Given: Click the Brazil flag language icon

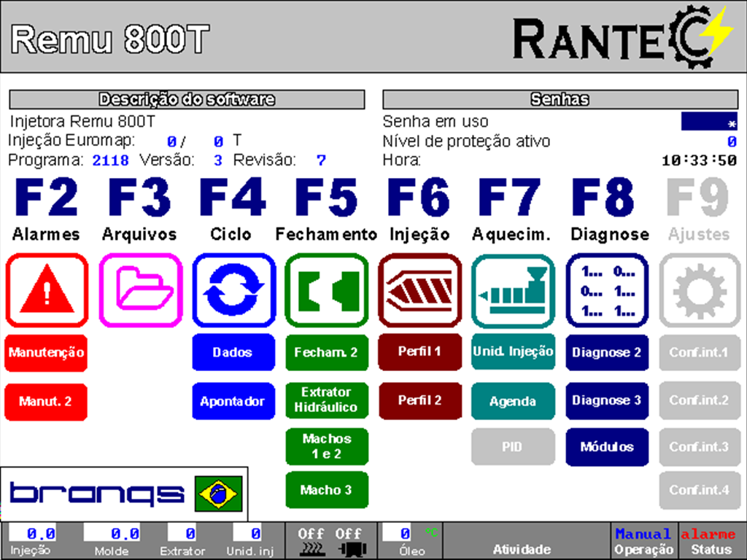Looking at the screenshot, I should (217, 494).
